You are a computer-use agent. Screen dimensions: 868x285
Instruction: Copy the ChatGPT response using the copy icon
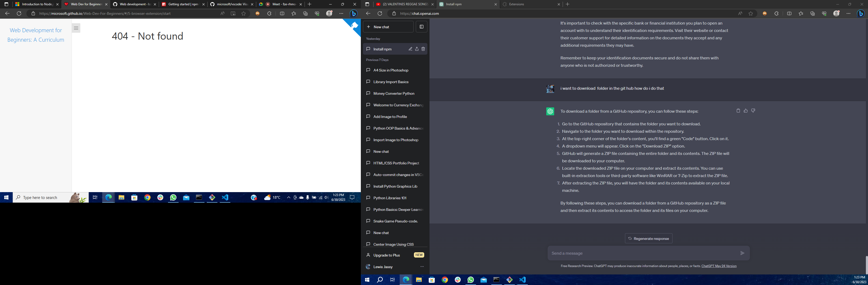click(x=738, y=110)
